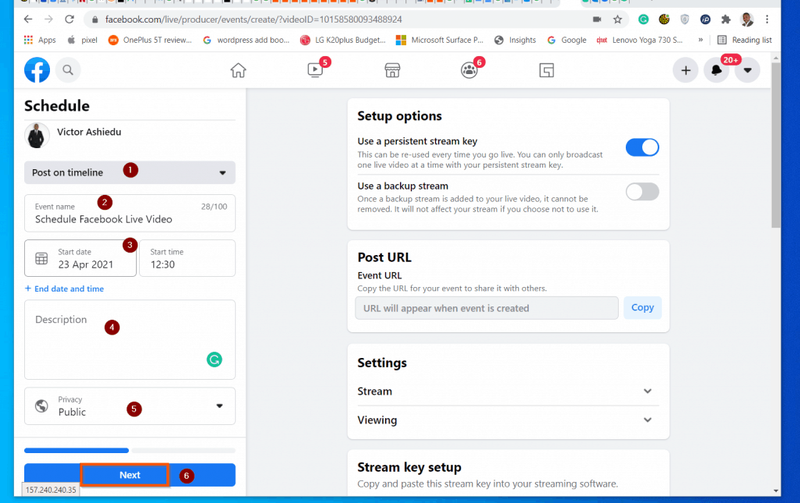The image size is (800, 503).
Task: Go back using browser back arrow
Action: tap(28, 19)
